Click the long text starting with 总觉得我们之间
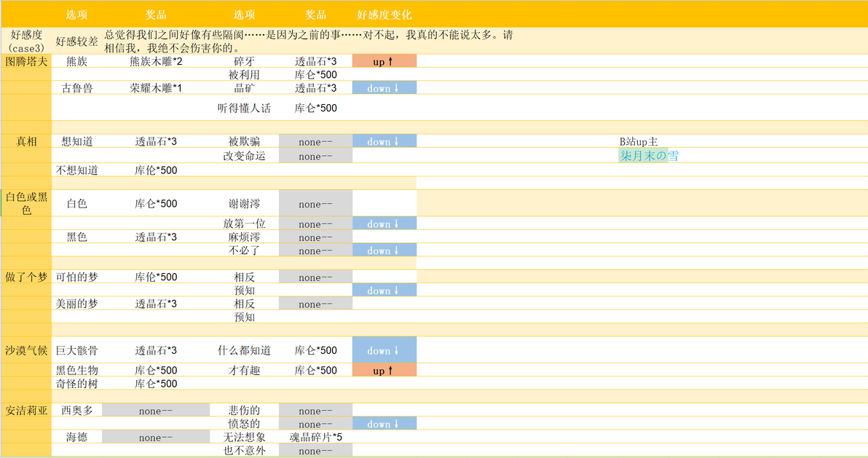The height and width of the screenshot is (458, 868). click(309, 41)
